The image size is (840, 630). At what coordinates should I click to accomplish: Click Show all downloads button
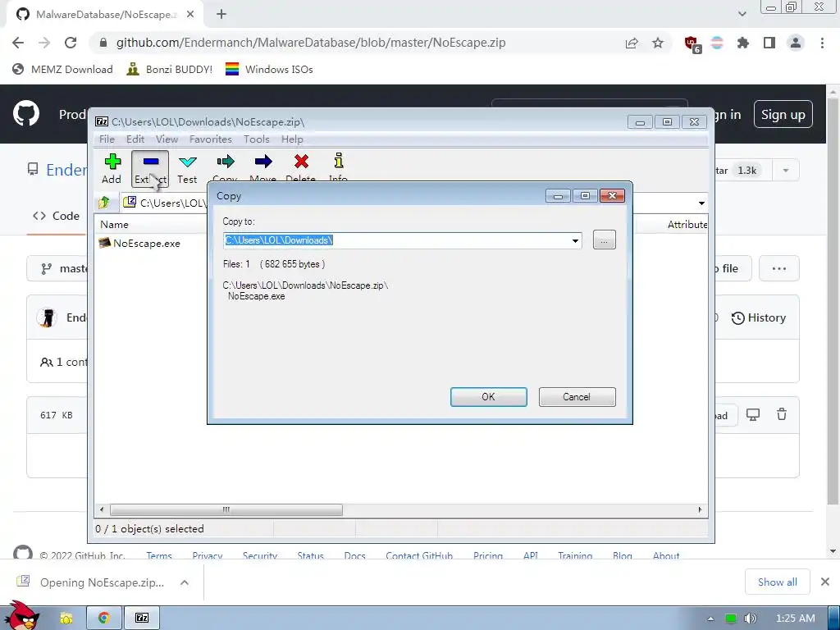coord(778,582)
